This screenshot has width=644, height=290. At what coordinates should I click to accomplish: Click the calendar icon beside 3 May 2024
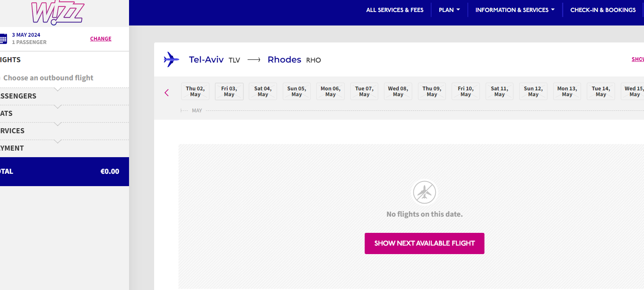3,39
